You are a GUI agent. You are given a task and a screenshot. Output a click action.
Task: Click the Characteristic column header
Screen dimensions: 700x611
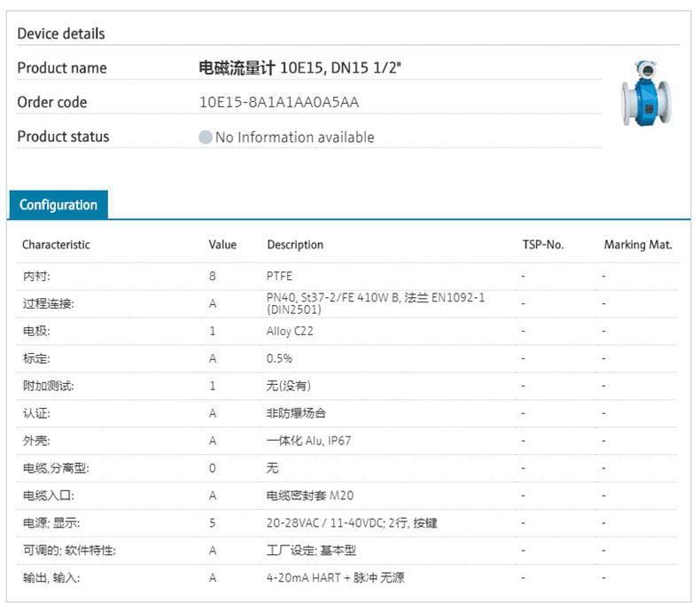pyautogui.click(x=56, y=245)
